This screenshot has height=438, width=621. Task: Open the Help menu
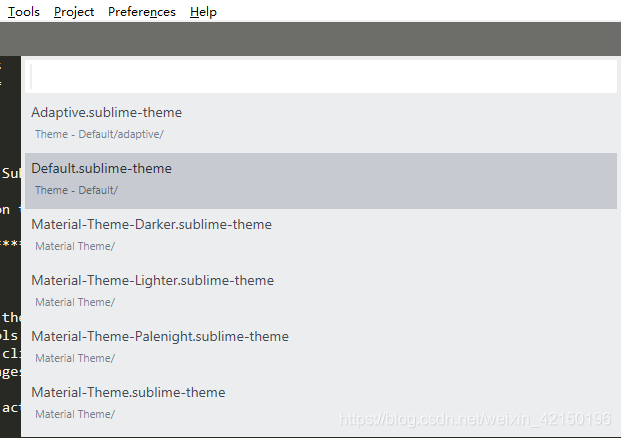click(203, 12)
